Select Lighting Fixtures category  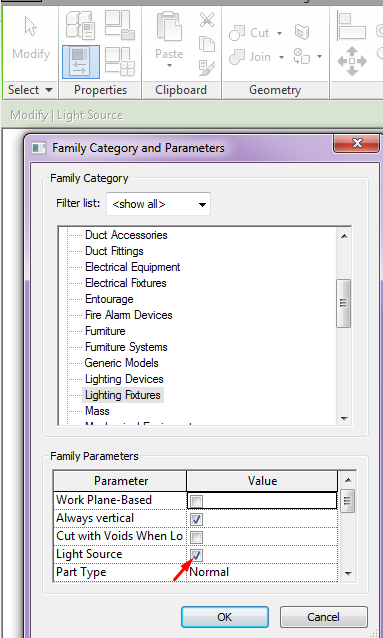[123, 395]
